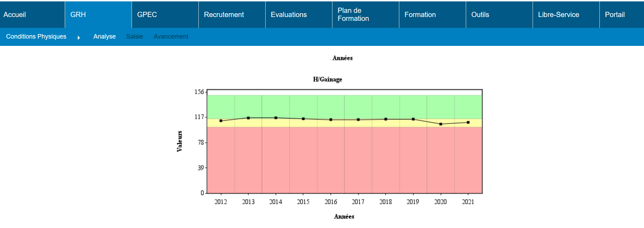Switch to the Saisie tab
644x228 pixels.
[x=134, y=36]
